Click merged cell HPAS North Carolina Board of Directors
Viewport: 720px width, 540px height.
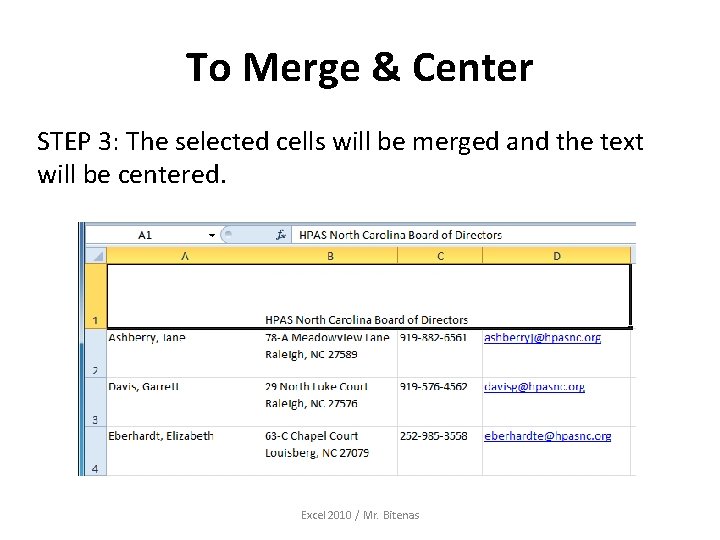(369, 296)
